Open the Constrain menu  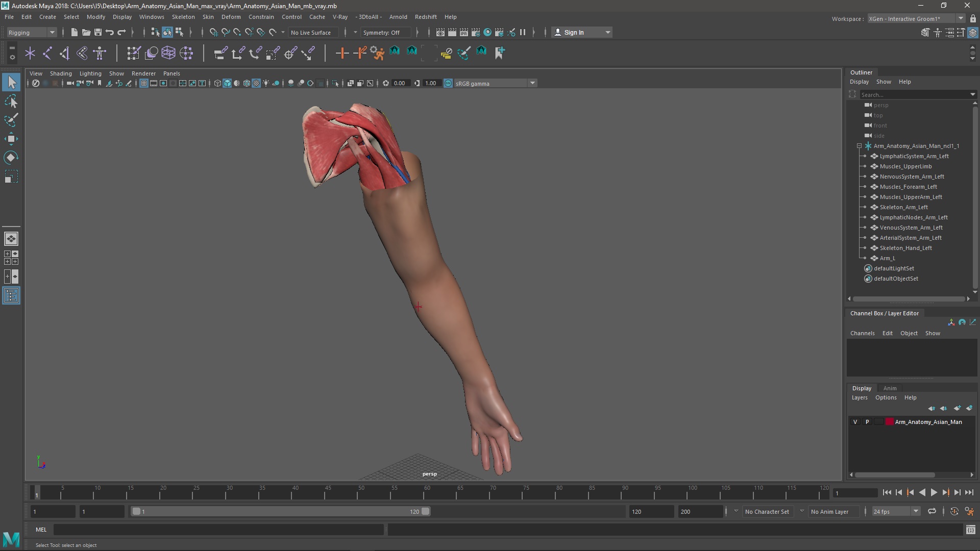(261, 17)
